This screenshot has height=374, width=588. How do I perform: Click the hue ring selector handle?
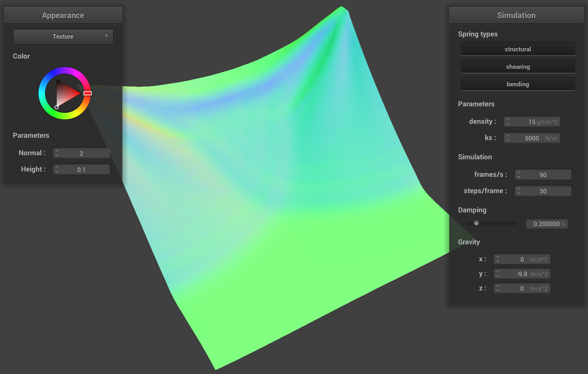pos(88,93)
